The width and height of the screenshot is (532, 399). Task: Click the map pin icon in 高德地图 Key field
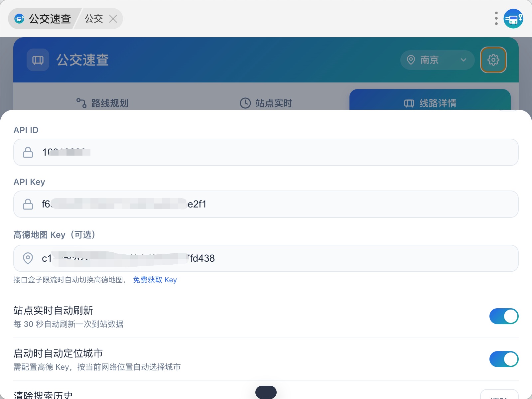point(28,258)
